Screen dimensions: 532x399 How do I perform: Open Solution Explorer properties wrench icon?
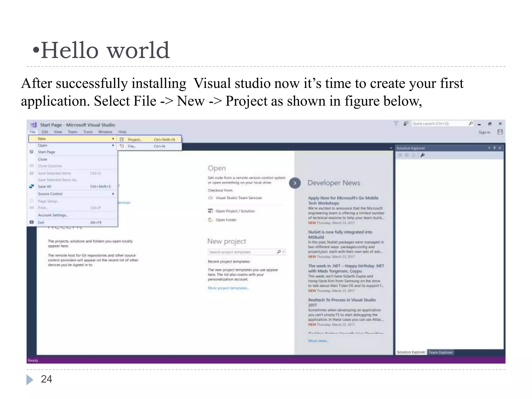coord(422,155)
